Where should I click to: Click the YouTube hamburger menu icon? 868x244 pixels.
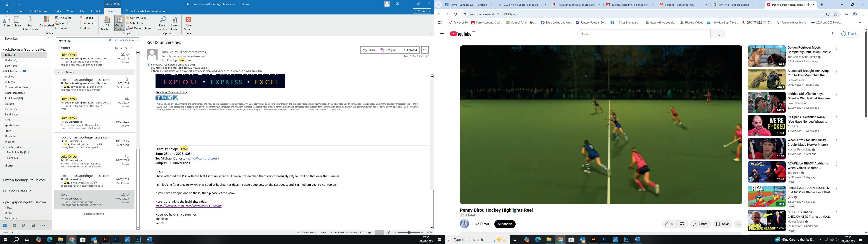click(x=442, y=34)
